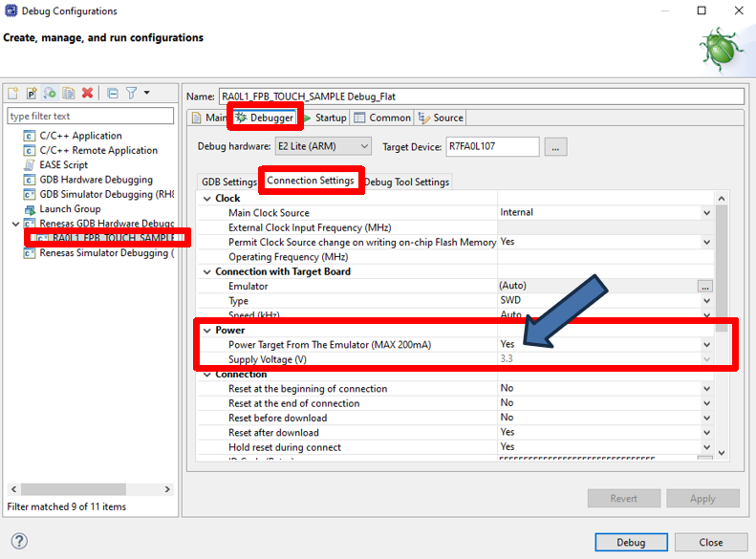Viewport: 756px width, 559px height.
Task: Browse Target Device with ellipsis button
Action: 557,146
